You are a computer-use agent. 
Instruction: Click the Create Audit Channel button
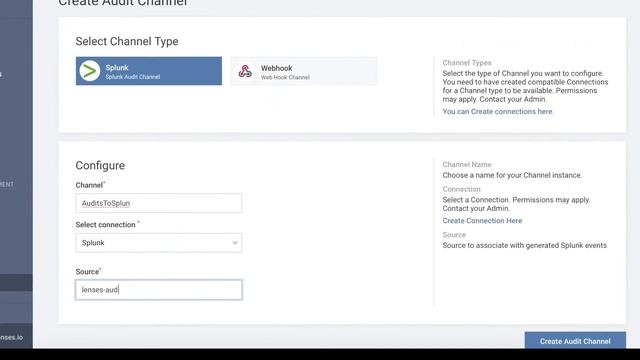coord(575,340)
